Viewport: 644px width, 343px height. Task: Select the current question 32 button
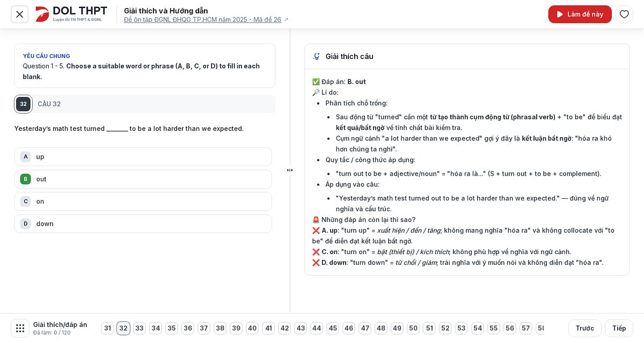click(123, 328)
